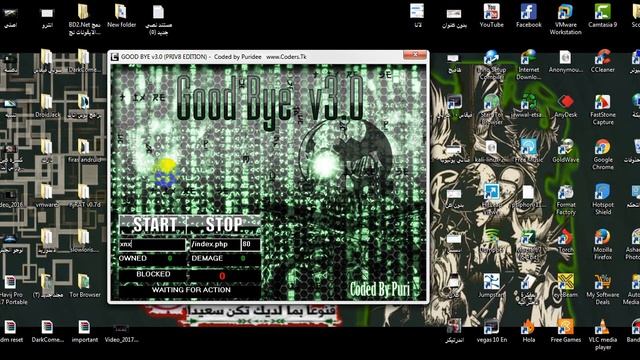Launch Mozilla Firefox shortcut
Viewport: 640px width, 360px height.
click(x=603, y=244)
